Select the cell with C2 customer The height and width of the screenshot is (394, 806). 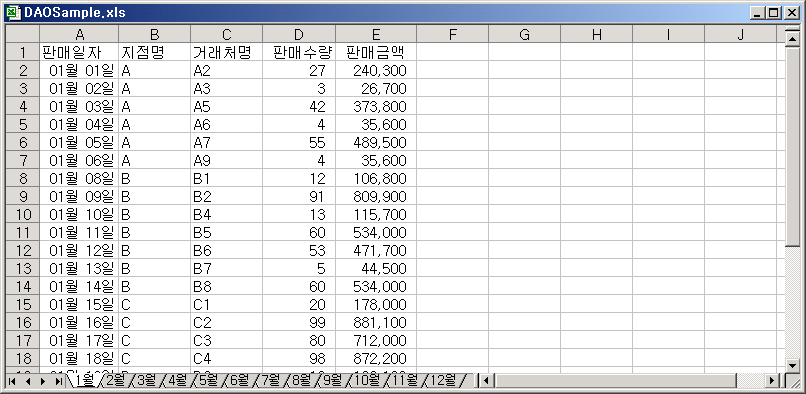tap(227, 322)
